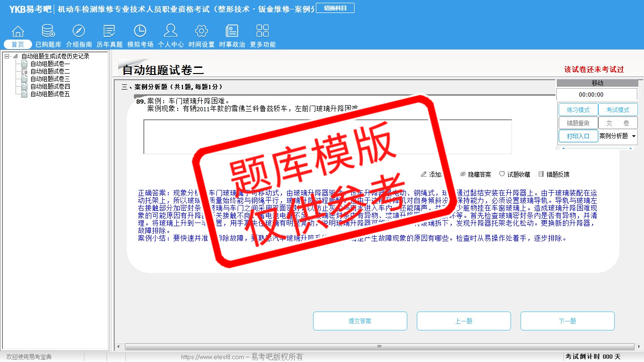The height and width of the screenshot is (362, 644).
Task: Click the 介绍指南 compass icon
Action: 79,32
